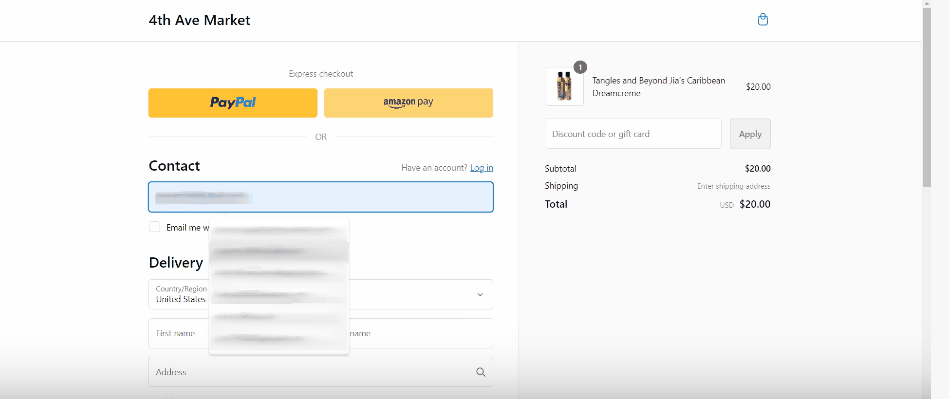Select the Tangles and Beyond Jia's Caribbean product name

click(658, 87)
